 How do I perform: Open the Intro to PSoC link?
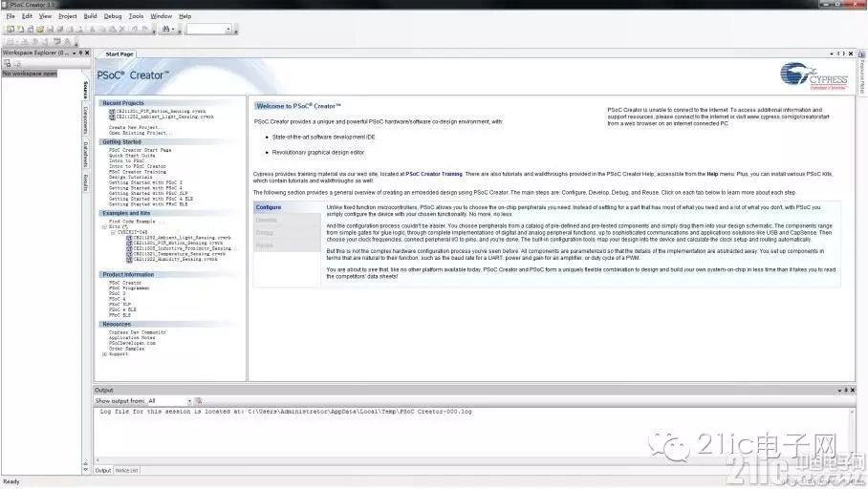tap(127, 161)
